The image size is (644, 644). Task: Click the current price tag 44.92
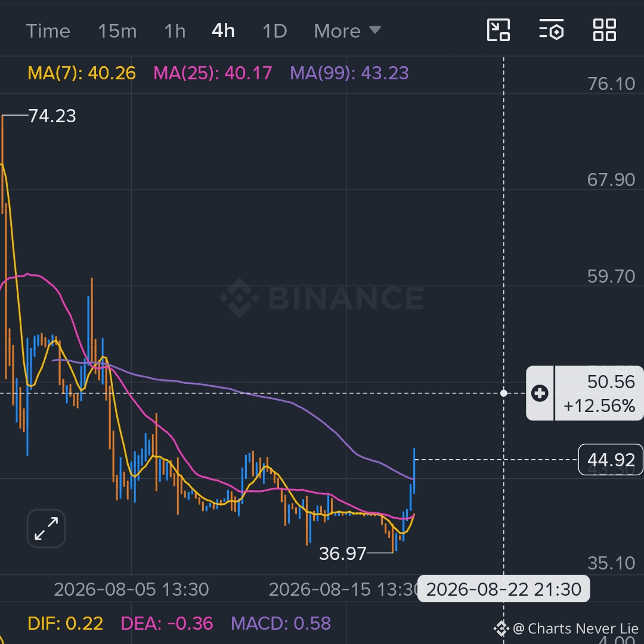point(611,460)
